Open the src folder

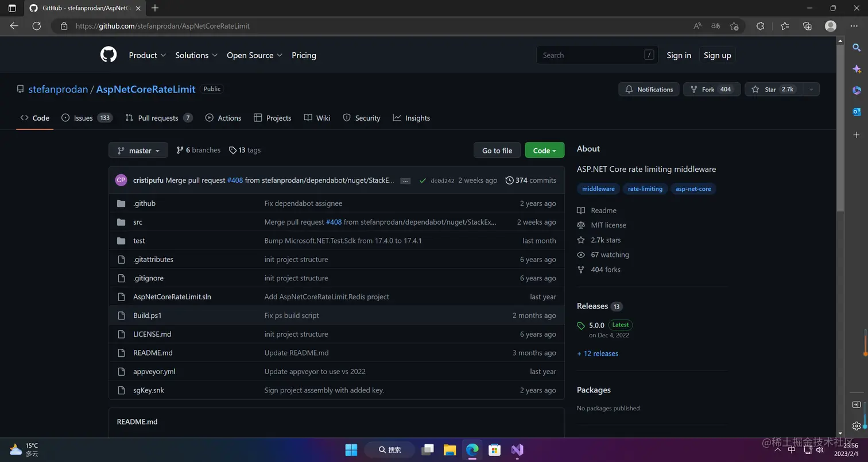138,222
